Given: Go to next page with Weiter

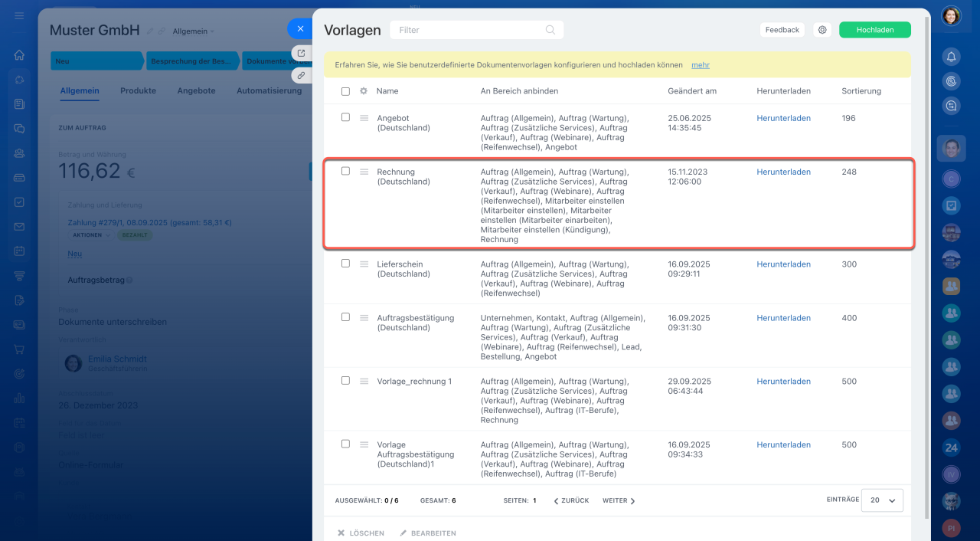Looking at the screenshot, I should click(x=619, y=500).
